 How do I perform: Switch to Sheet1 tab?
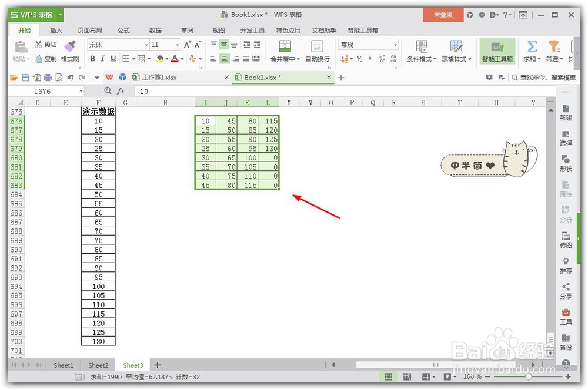pos(64,365)
